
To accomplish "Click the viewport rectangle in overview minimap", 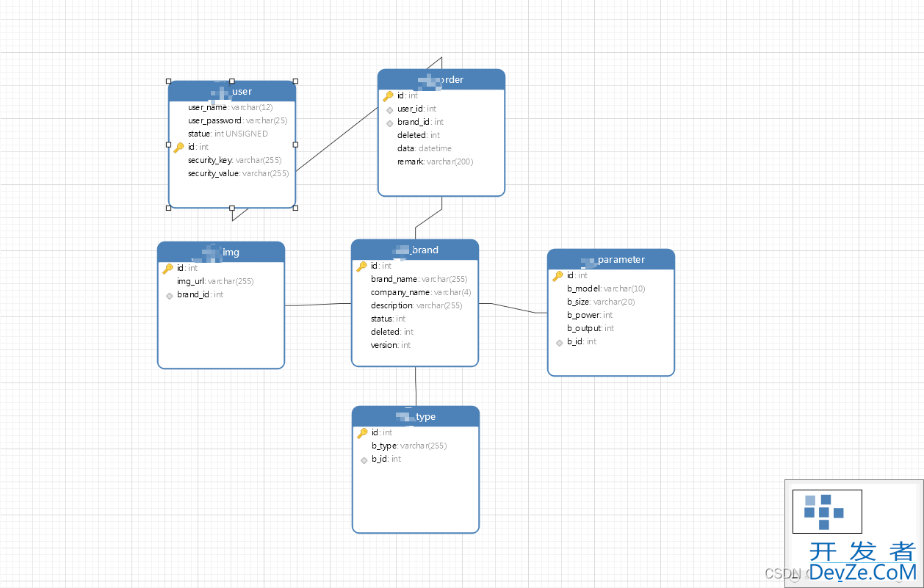I will point(827,512).
